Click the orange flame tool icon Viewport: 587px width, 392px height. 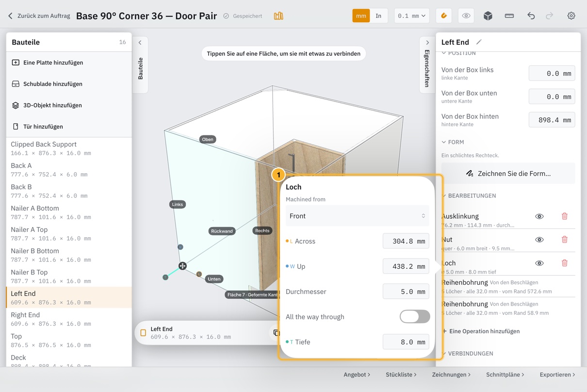pos(444,16)
